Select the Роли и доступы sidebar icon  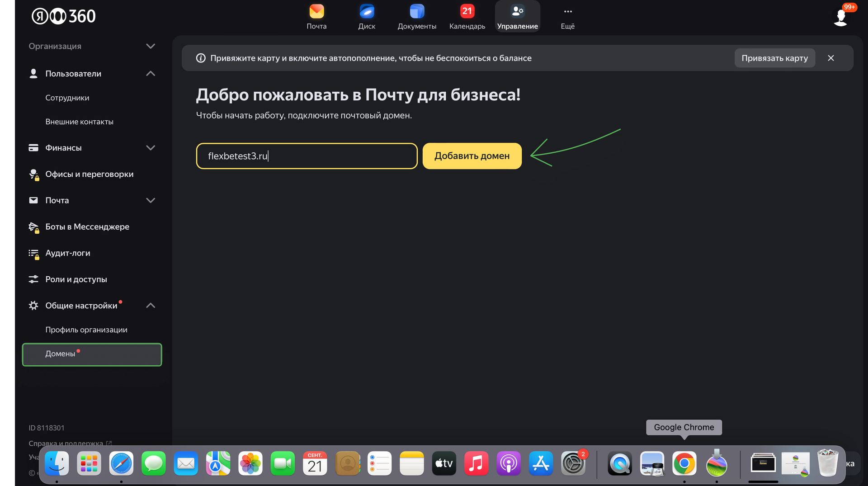[x=33, y=279]
